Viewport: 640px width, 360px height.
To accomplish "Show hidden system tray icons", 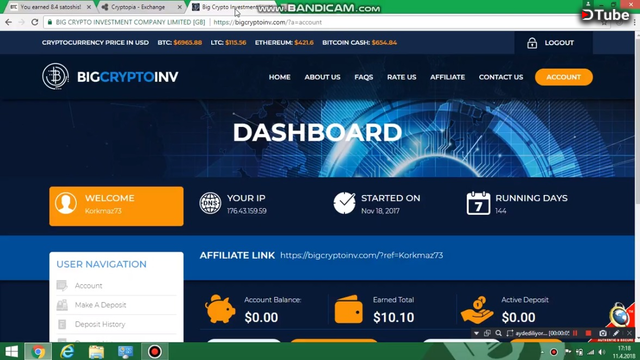I will click(x=542, y=352).
